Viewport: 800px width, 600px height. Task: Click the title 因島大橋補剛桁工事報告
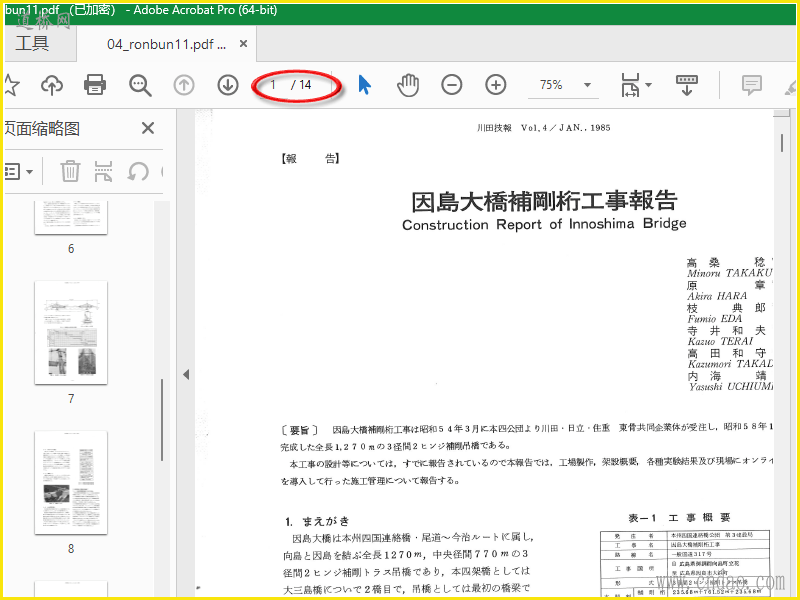pos(544,201)
